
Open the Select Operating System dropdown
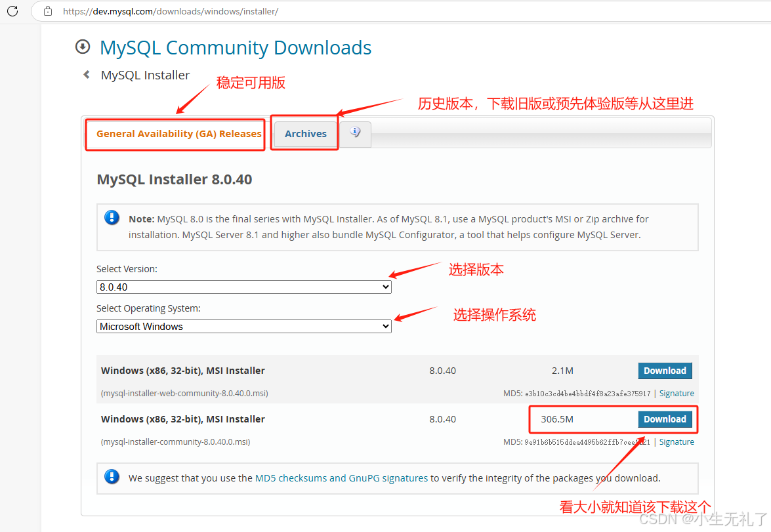click(244, 327)
